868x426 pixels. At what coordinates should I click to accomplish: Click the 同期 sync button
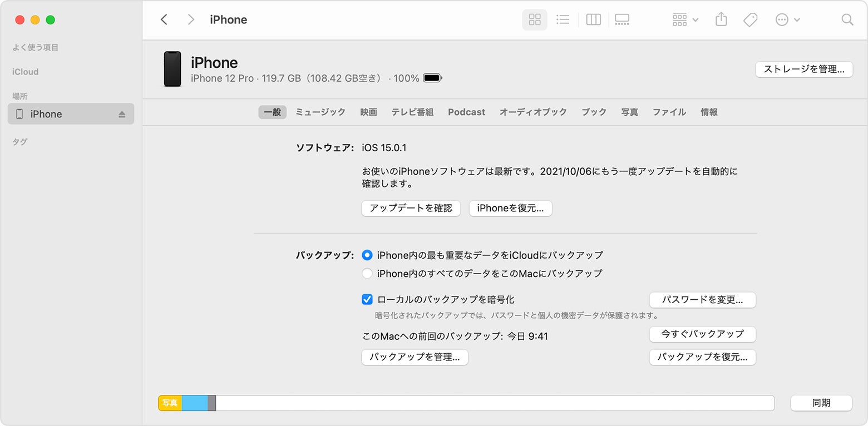click(821, 403)
